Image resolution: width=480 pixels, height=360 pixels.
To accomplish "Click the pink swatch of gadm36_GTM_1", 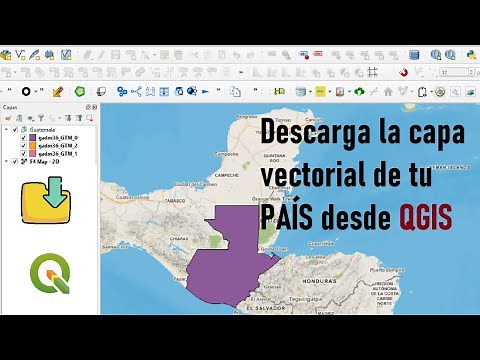I will tap(33, 154).
